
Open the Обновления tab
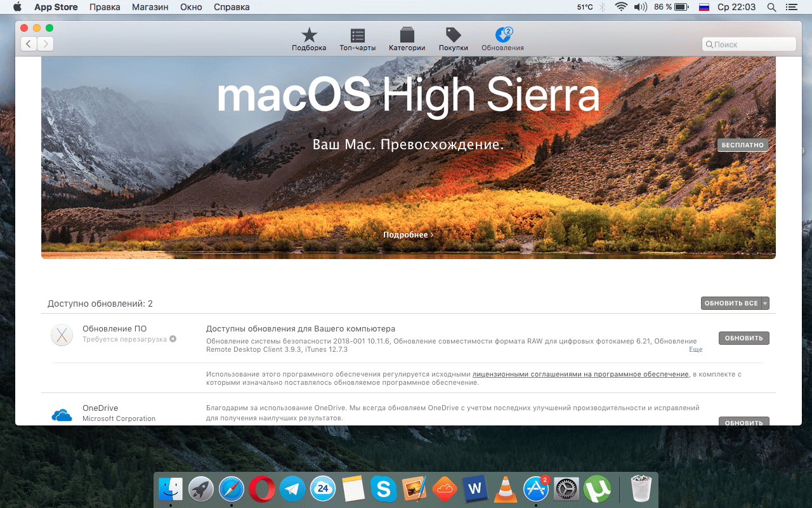(x=502, y=39)
